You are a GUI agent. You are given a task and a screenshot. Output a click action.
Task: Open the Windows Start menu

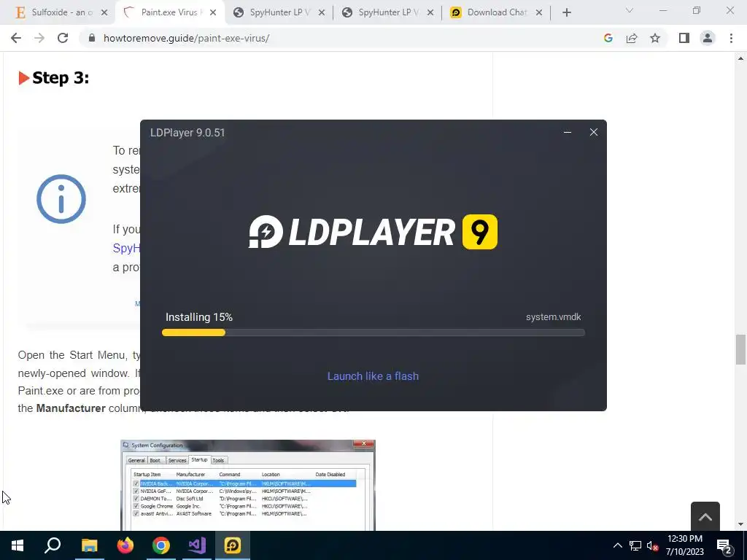18,545
